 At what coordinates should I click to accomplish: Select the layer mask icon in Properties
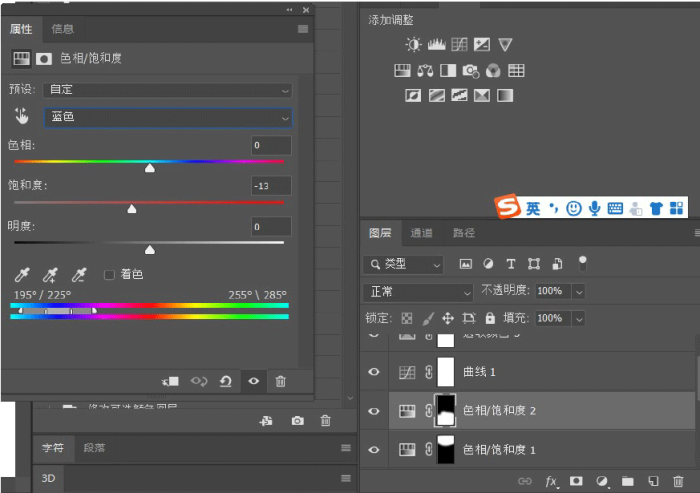point(44,59)
